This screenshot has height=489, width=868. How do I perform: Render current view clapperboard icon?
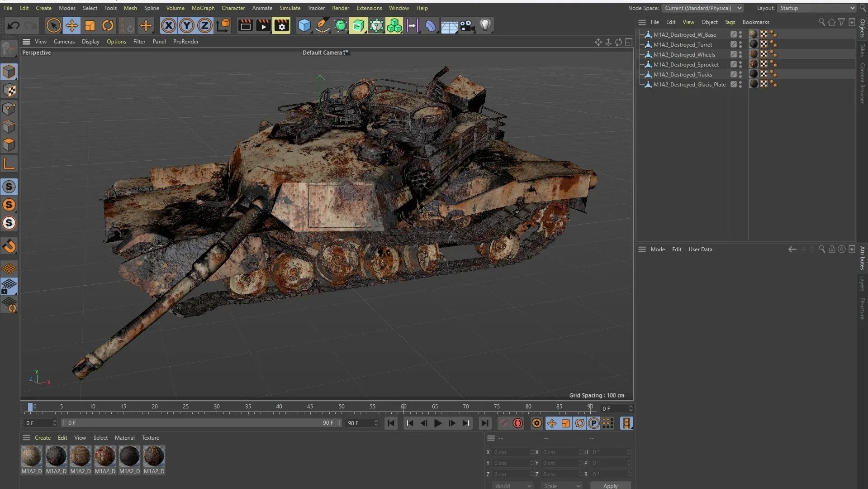coord(245,25)
